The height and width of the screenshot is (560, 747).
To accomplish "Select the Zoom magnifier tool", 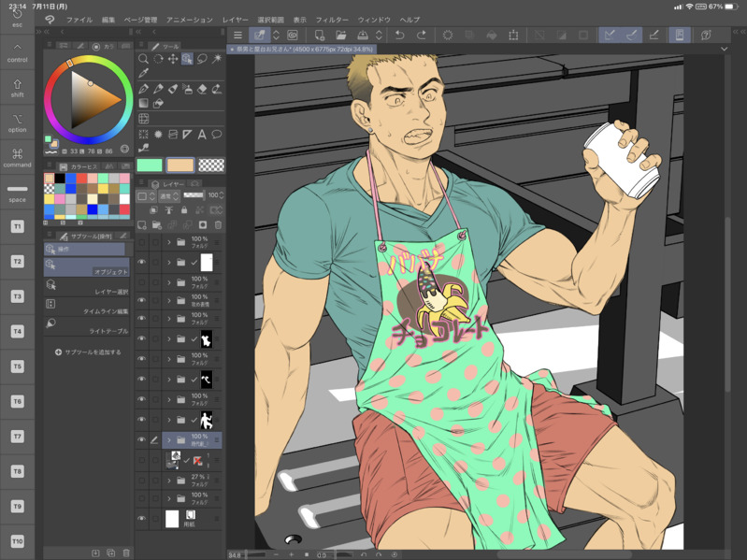I will coord(143,59).
